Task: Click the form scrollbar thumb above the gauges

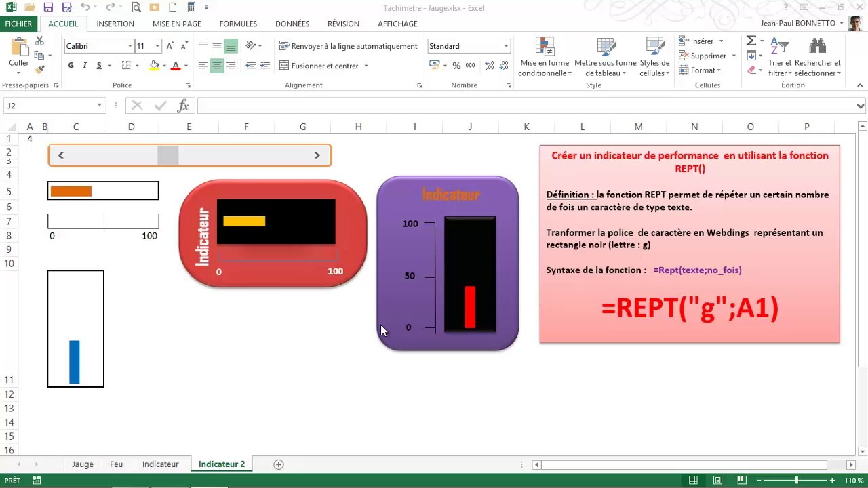Action: coord(168,155)
